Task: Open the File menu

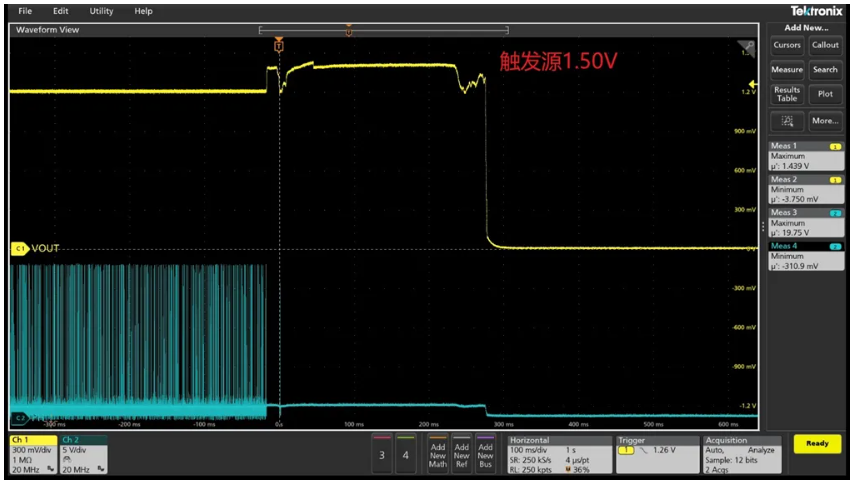Action: point(25,11)
